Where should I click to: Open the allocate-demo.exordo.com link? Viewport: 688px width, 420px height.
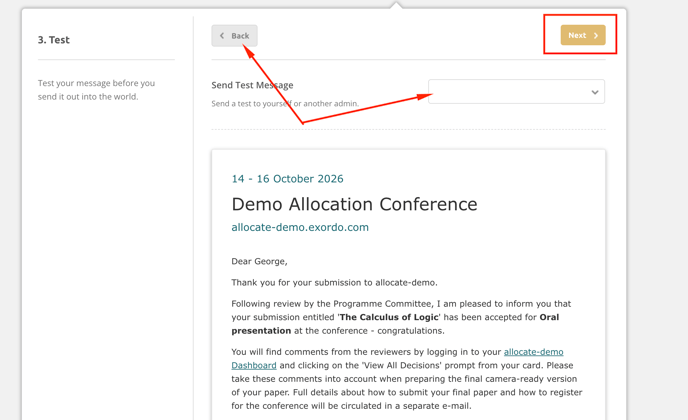pos(300,227)
